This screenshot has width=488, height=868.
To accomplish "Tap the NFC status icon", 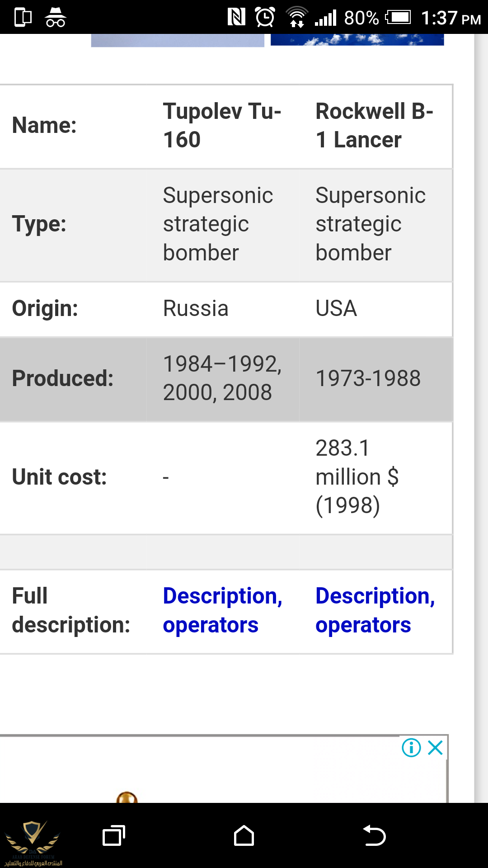I will click(x=236, y=18).
